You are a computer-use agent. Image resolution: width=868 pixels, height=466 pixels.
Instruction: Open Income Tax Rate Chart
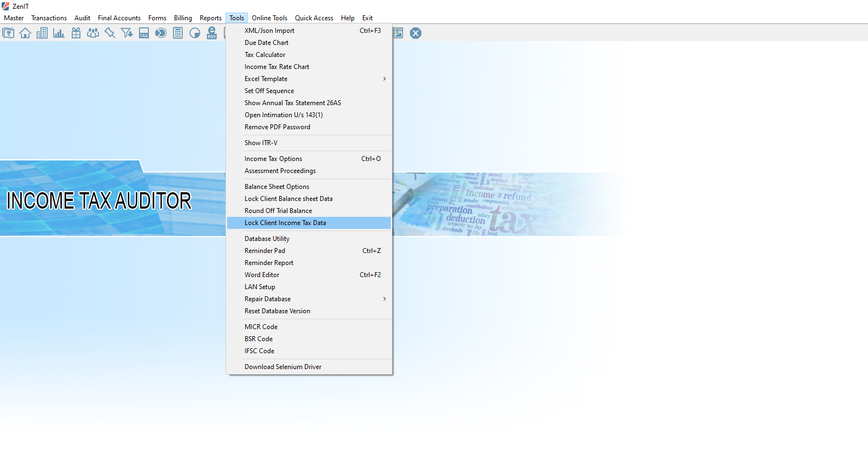click(x=309, y=67)
